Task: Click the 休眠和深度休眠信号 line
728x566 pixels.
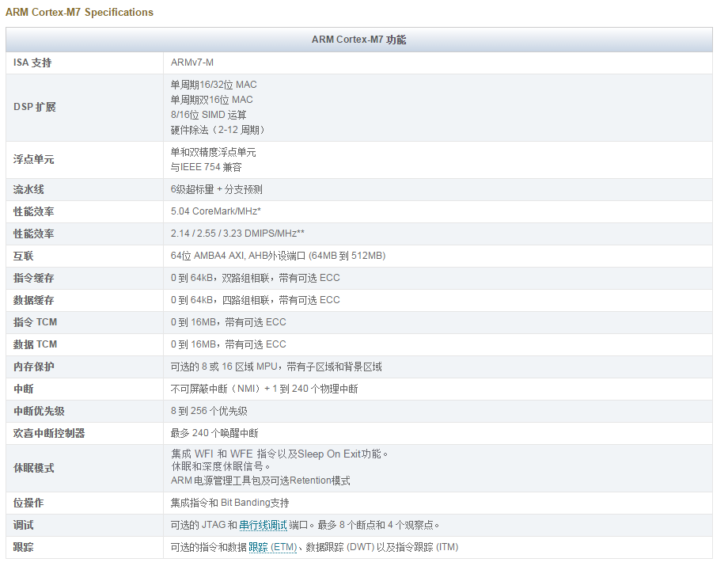Action: pyautogui.click(x=221, y=466)
